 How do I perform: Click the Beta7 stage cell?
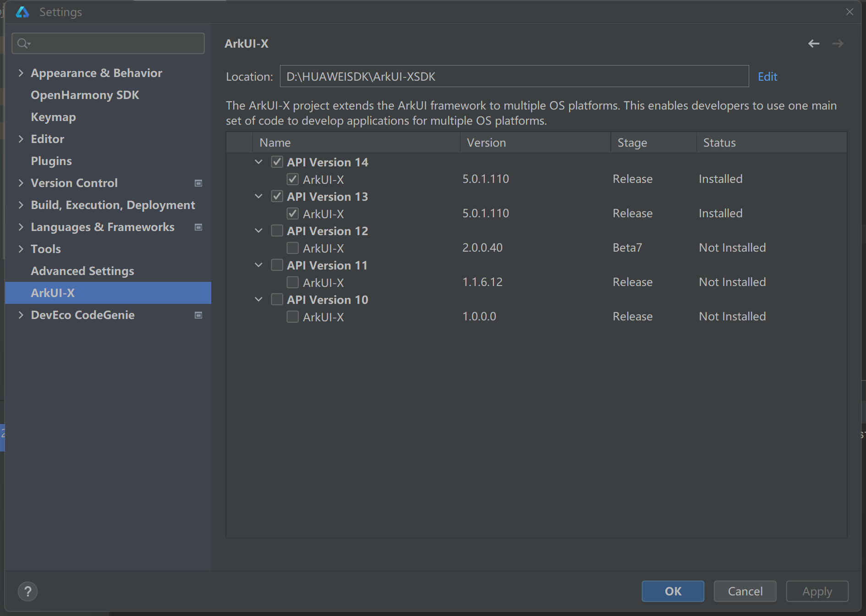pos(627,247)
